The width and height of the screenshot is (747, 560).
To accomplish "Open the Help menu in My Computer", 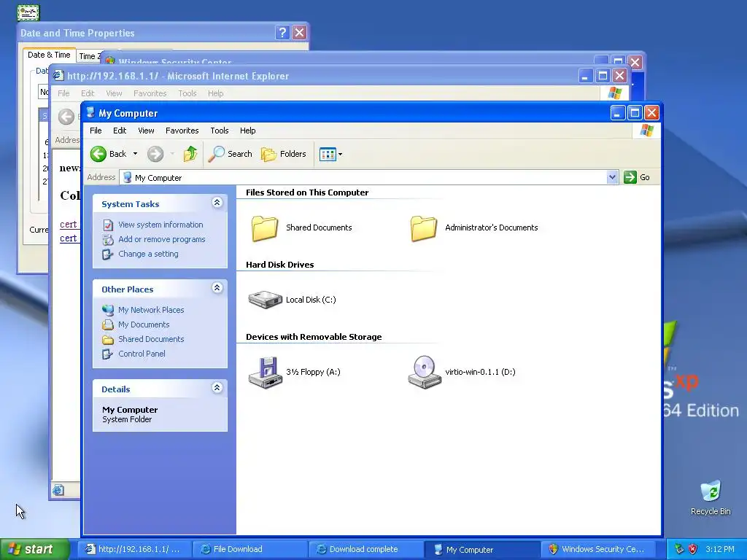I will pos(248,131).
